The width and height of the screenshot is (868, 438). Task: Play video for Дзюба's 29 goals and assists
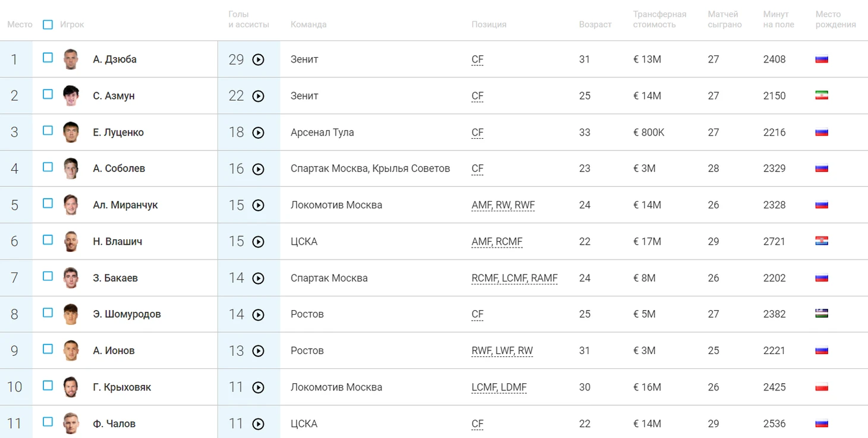pos(258,60)
